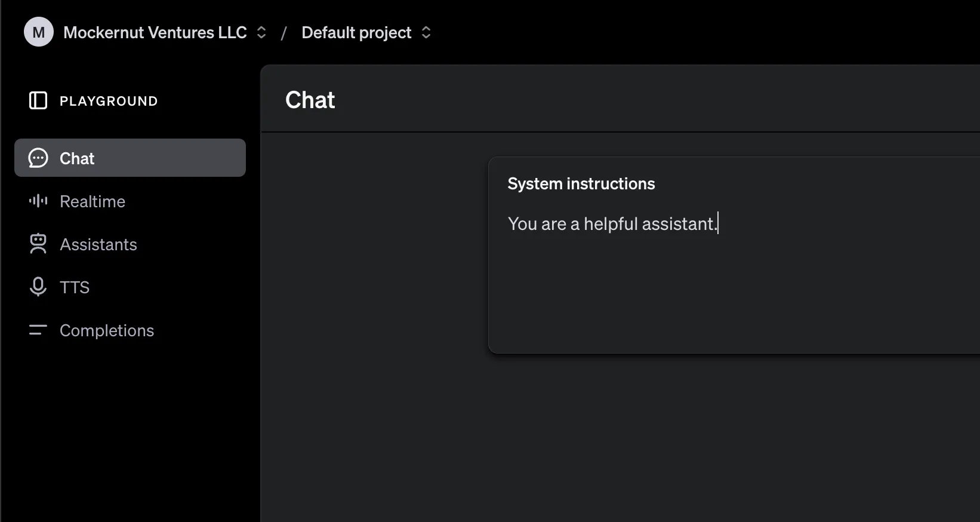Select the Chat speech bubble icon
980x522 pixels.
click(38, 158)
